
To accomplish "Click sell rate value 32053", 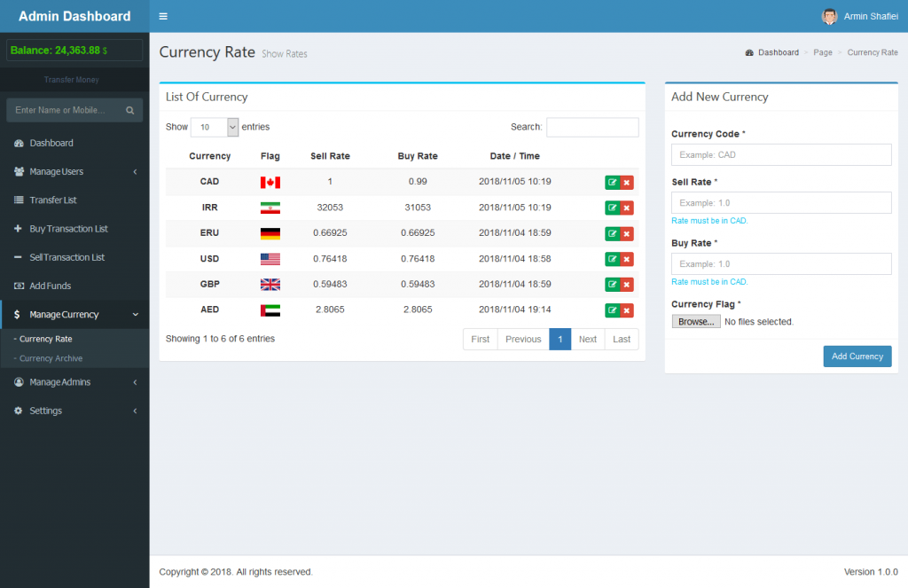I will tap(330, 208).
